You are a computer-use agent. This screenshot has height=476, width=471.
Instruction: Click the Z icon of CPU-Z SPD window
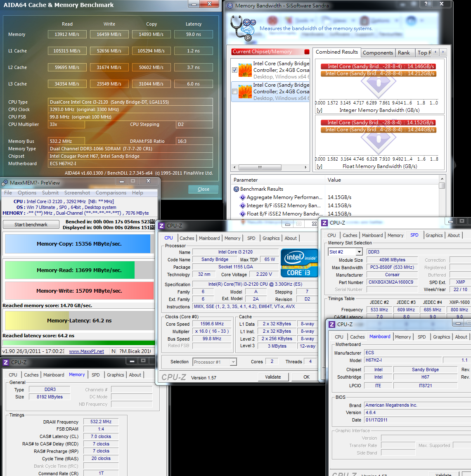(x=324, y=223)
